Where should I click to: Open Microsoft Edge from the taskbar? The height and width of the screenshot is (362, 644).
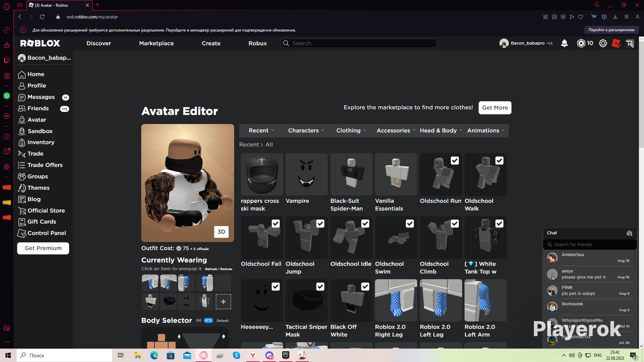pos(154,355)
